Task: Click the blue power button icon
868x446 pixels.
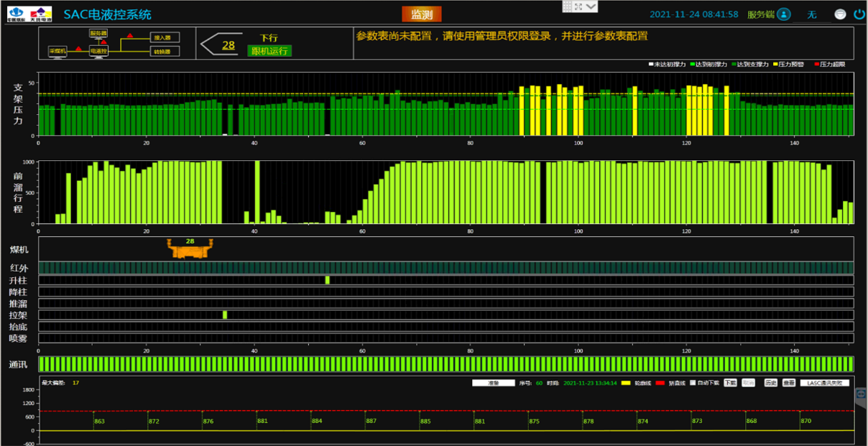Action: pos(859,14)
